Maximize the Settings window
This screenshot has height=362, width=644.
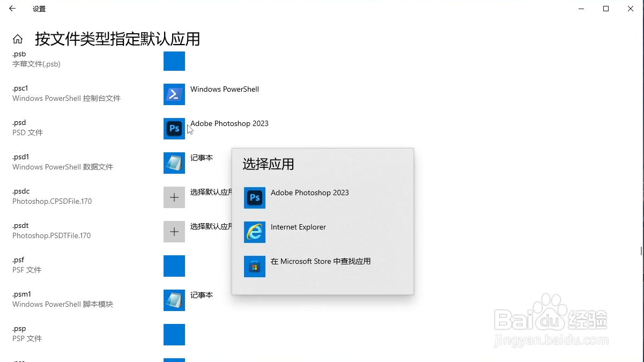(606, 9)
